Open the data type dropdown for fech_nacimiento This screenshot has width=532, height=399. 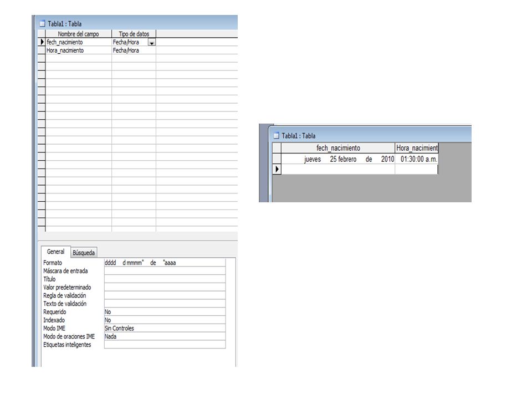152,43
